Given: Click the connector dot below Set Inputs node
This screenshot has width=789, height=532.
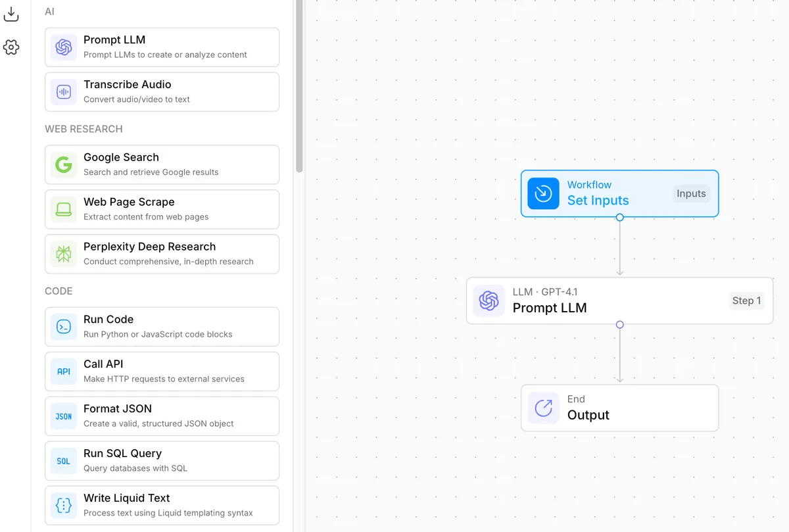Looking at the screenshot, I should pos(619,217).
